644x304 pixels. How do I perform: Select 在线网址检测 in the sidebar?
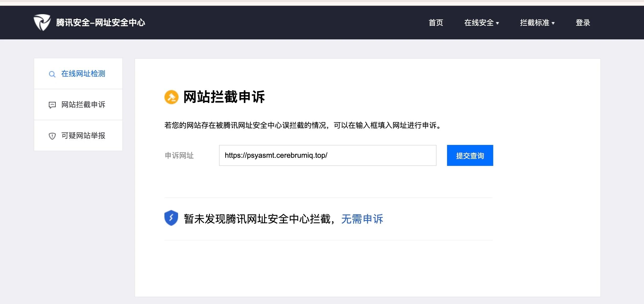click(x=83, y=74)
